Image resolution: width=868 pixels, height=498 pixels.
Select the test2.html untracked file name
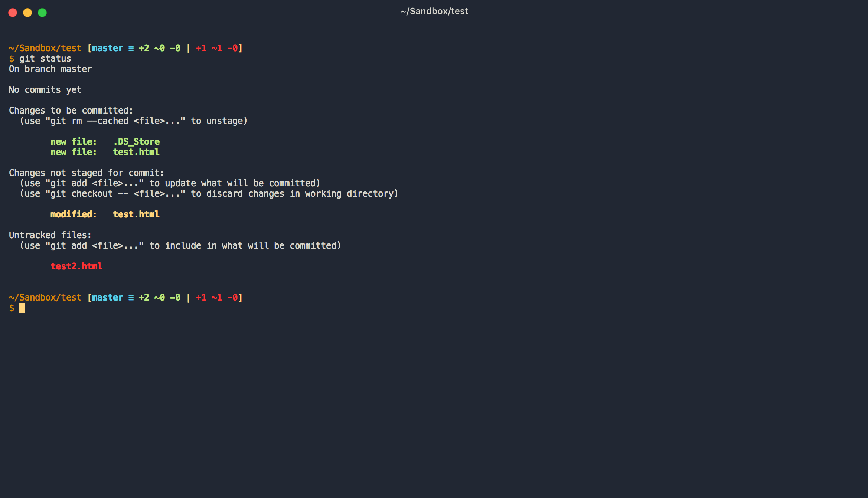(x=76, y=266)
